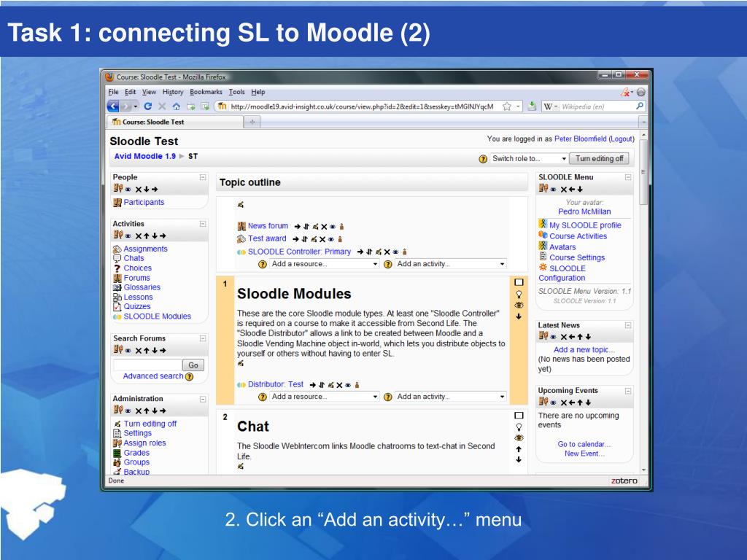Open the View menu
Screen dimensions: 747x560
click(149, 92)
